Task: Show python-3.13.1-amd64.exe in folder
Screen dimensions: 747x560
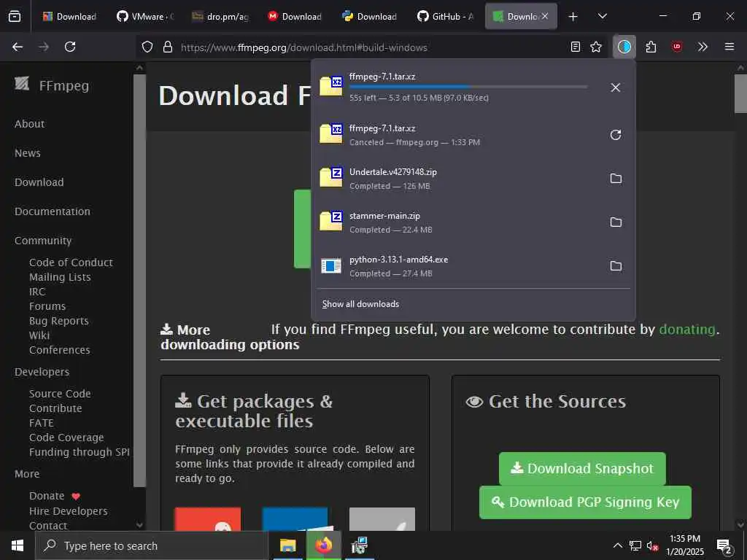Action: [616, 266]
